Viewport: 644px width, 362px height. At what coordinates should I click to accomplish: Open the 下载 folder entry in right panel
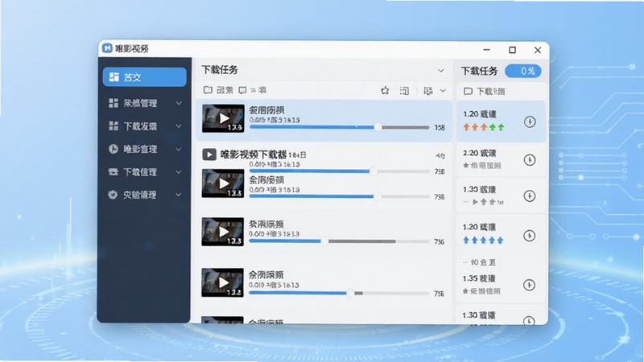click(485, 92)
